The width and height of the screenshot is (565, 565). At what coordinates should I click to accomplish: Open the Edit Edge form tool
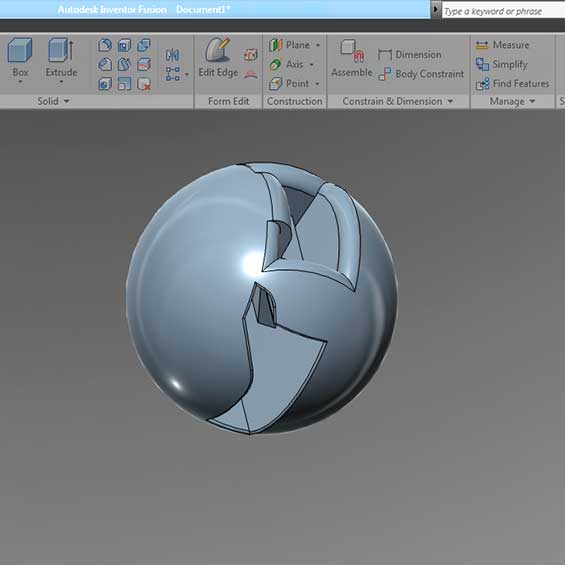(x=218, y=58)
